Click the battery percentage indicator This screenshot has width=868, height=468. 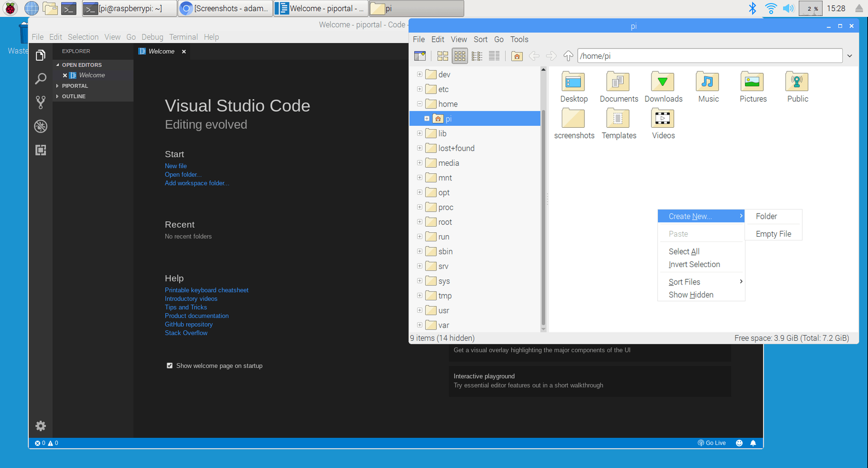pyautogui.click(x=810, y=8)
